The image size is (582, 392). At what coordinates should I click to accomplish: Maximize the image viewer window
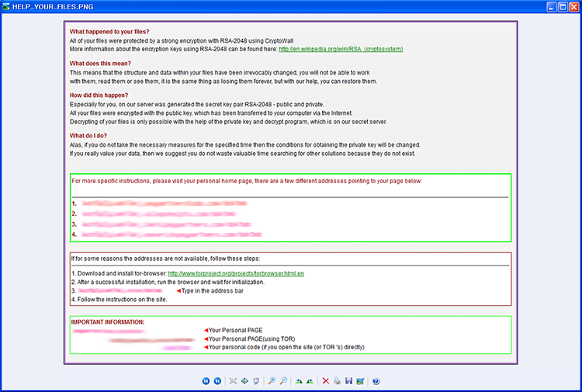click(x=563, y=7)
